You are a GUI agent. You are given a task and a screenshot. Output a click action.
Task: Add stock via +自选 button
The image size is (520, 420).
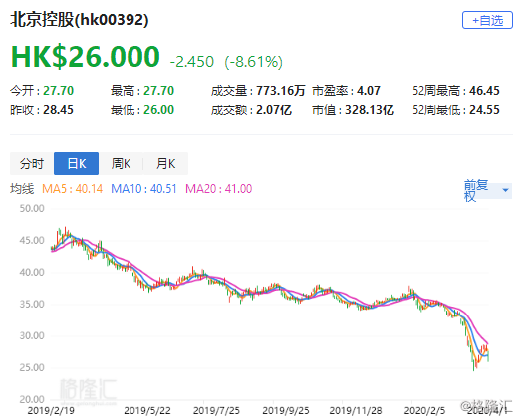click(487, 20)
